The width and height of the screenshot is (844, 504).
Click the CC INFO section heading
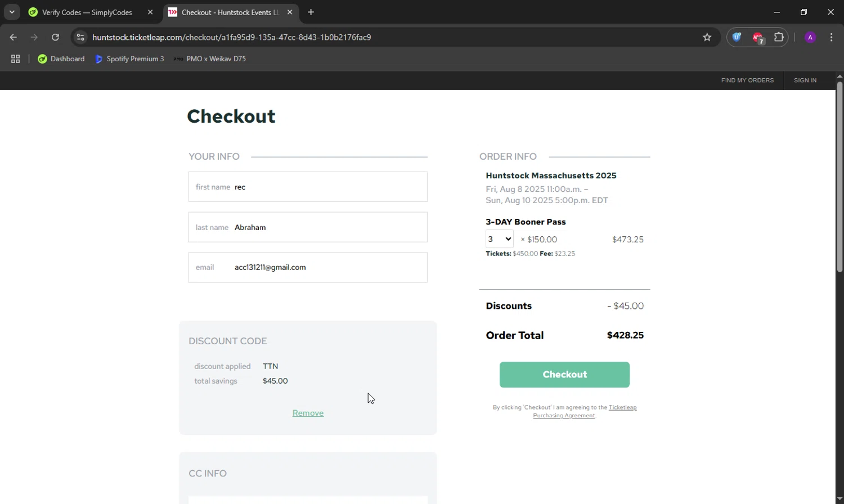[x=208, y=474]
